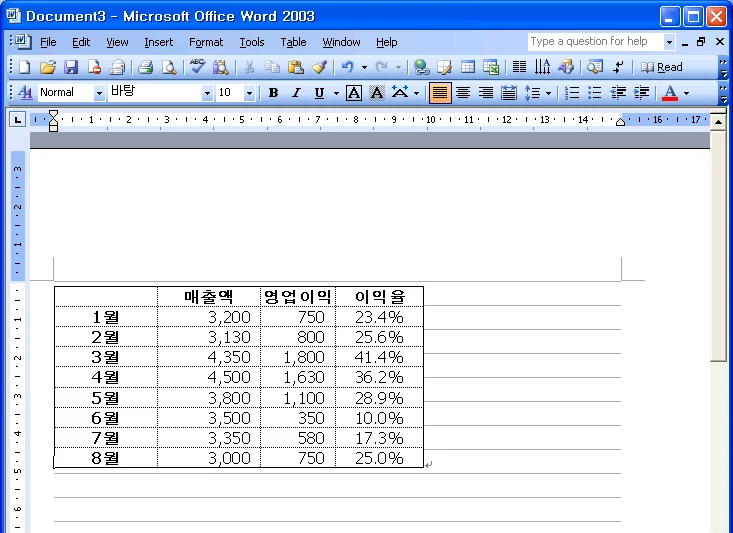Open the Window menu
Image resolution: width=733 pixels, height=533 pixels.
pyautogui.click(x=341, y=42)
